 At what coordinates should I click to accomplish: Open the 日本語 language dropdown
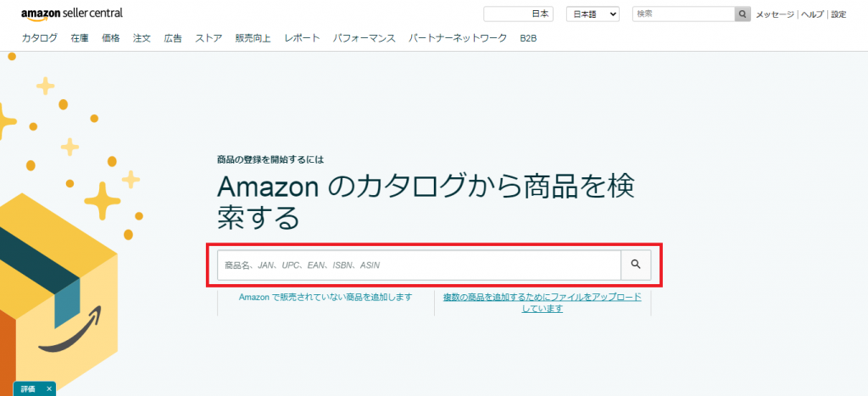coord(593,14)
